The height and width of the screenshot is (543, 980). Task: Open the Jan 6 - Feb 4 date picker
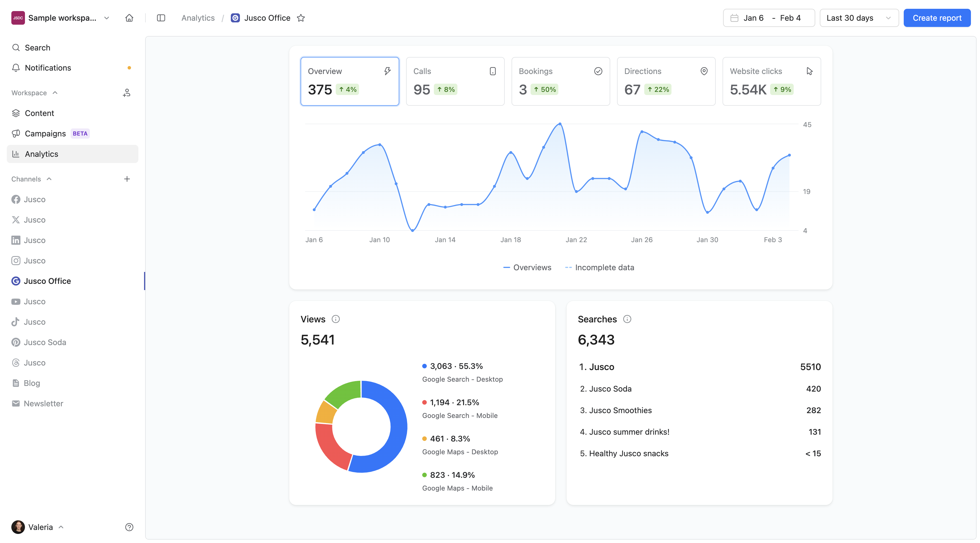(768, 18)
